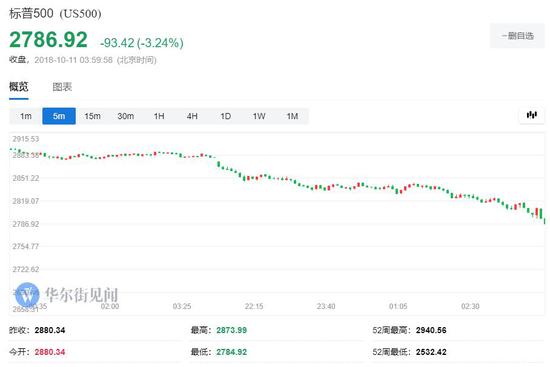Select the 1D timeframe
This screenshot has height=367, width=550.
coord(226,116)
